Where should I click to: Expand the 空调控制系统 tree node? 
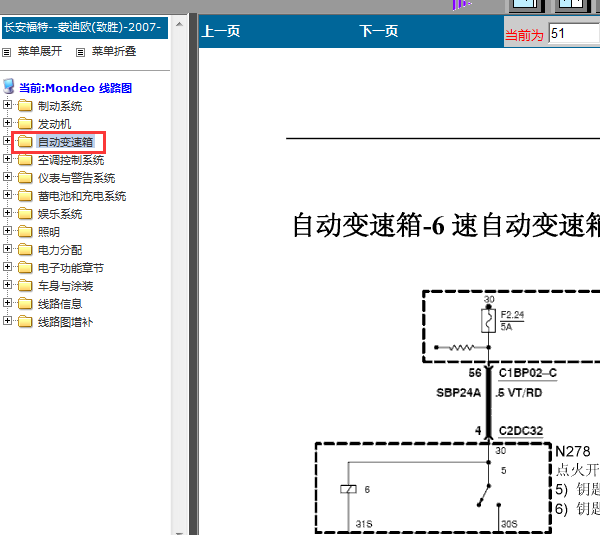pos(7,158)
